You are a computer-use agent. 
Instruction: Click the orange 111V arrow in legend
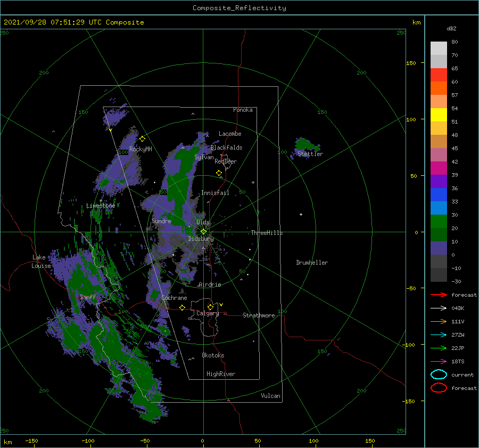(x=439, y=321)
